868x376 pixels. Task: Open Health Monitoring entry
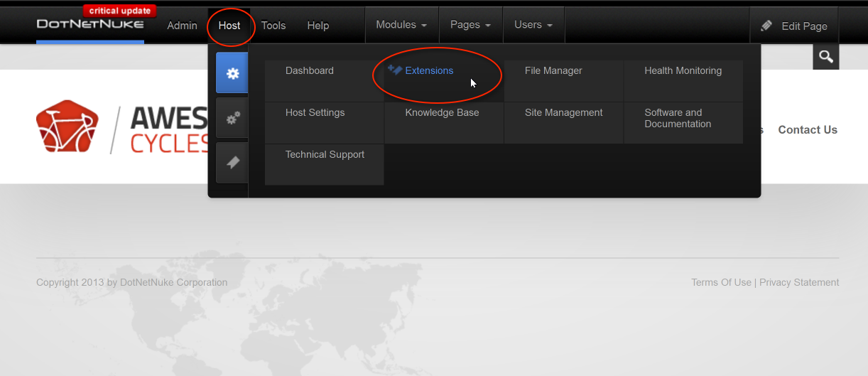684,81
